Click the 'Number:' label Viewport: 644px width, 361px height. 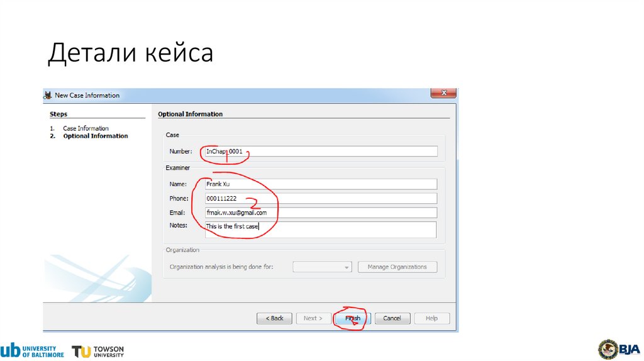[180, 151]
